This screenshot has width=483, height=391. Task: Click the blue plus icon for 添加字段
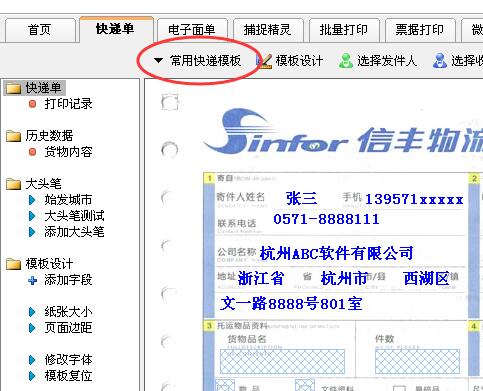pos(32,280)
